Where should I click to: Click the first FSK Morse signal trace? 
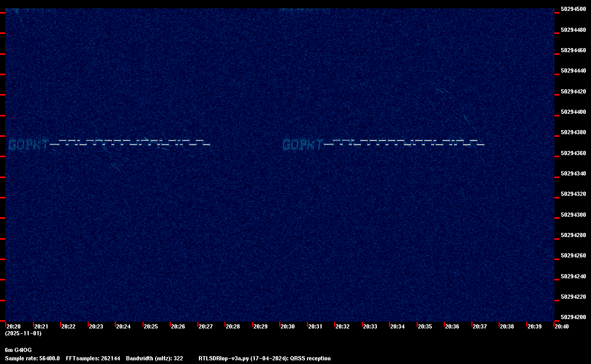tap(130, 142)
